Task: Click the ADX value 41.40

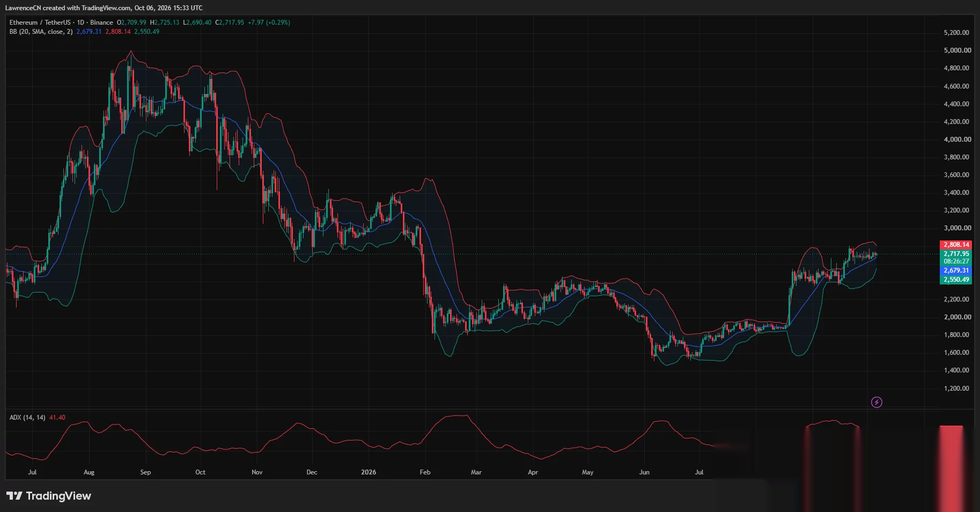Action: (x=57, y=418)
